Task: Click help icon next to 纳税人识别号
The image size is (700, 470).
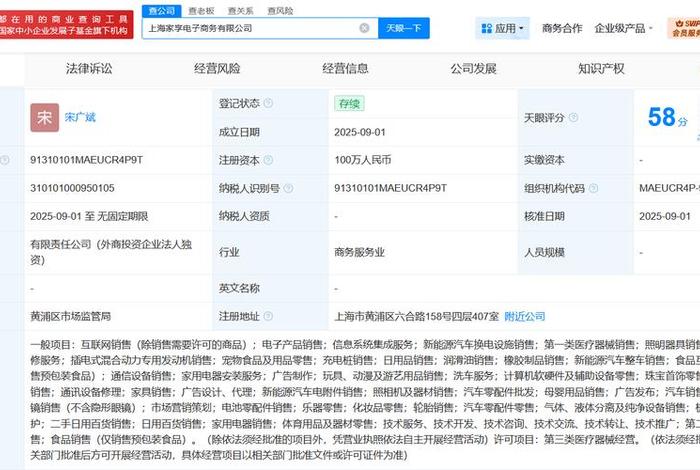Action: tap(288, 188)
